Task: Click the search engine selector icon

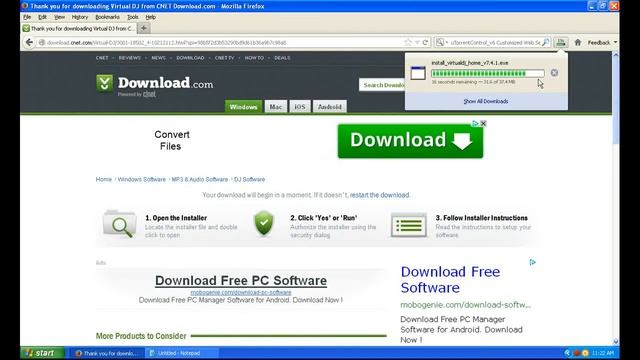Action: (441, 42)
